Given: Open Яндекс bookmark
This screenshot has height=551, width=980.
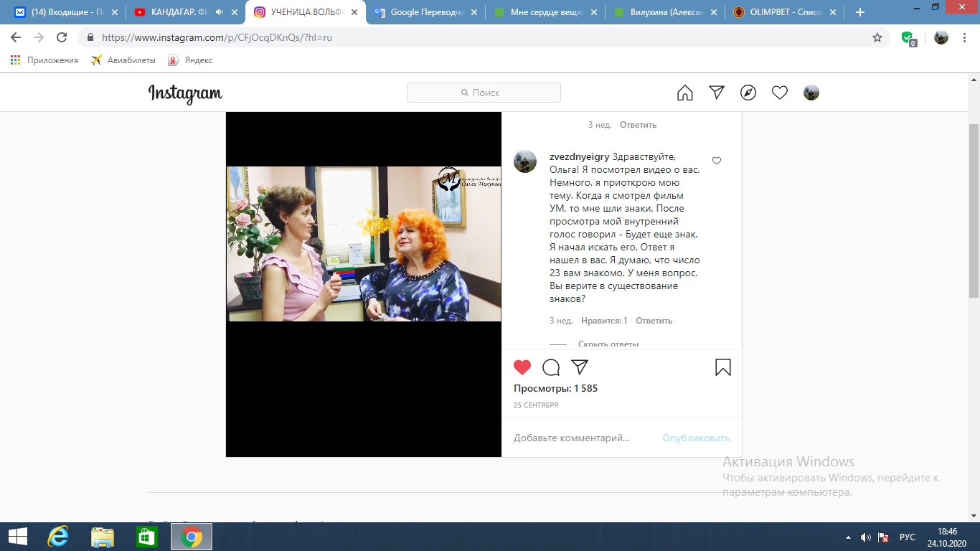Looking at the screenshot, I should coord(190,60).
